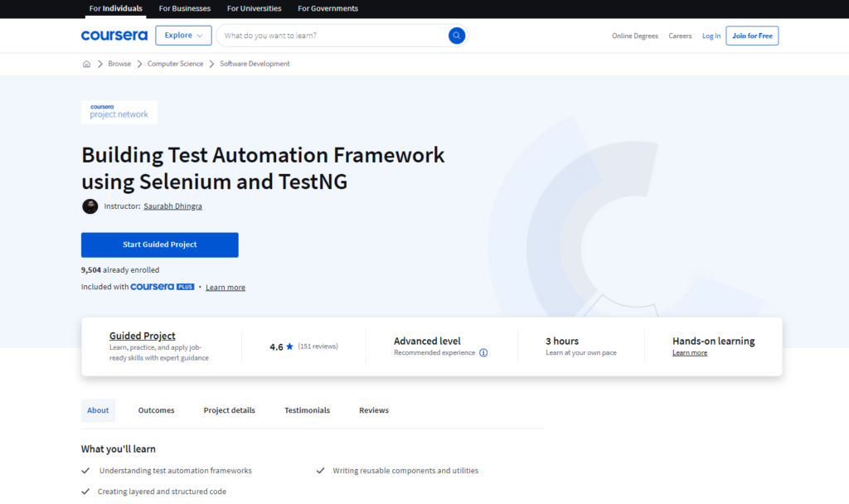Click the '3 hours' heading

[x=562, y=341]
